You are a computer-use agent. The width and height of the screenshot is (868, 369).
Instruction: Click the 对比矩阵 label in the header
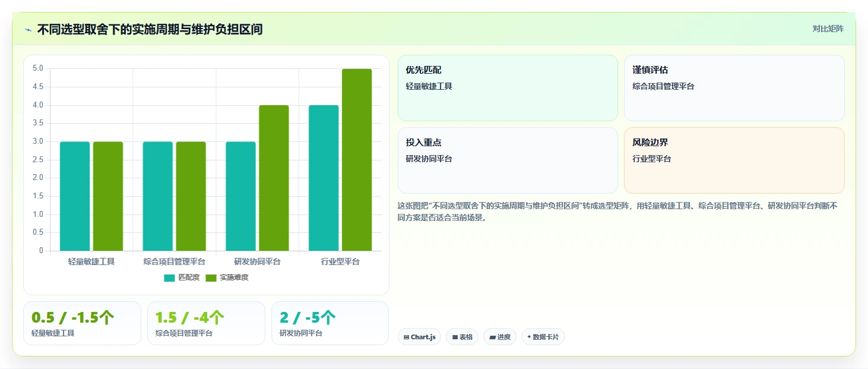(x=828, y=29)
